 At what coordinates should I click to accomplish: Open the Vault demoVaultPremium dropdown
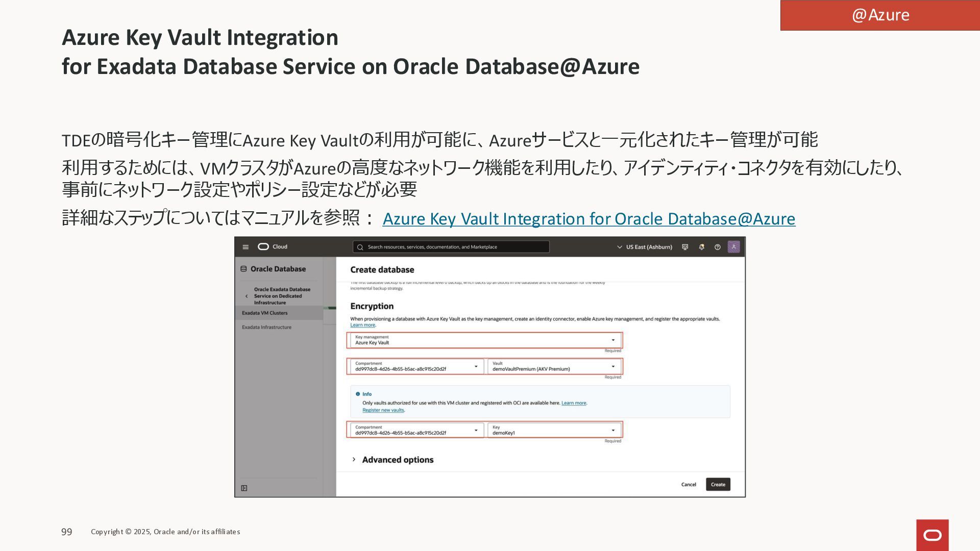554,366
